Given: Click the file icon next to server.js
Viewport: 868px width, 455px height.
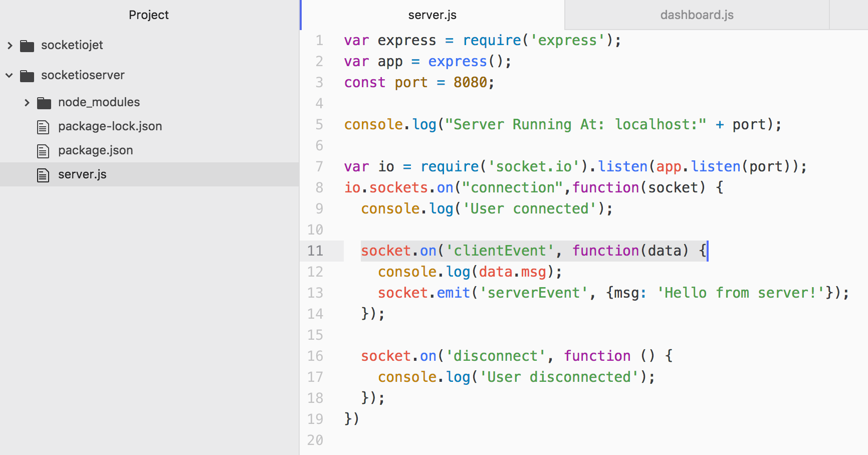Looking at the screenshot, I should pyautogui.click(x=43, y=174).
